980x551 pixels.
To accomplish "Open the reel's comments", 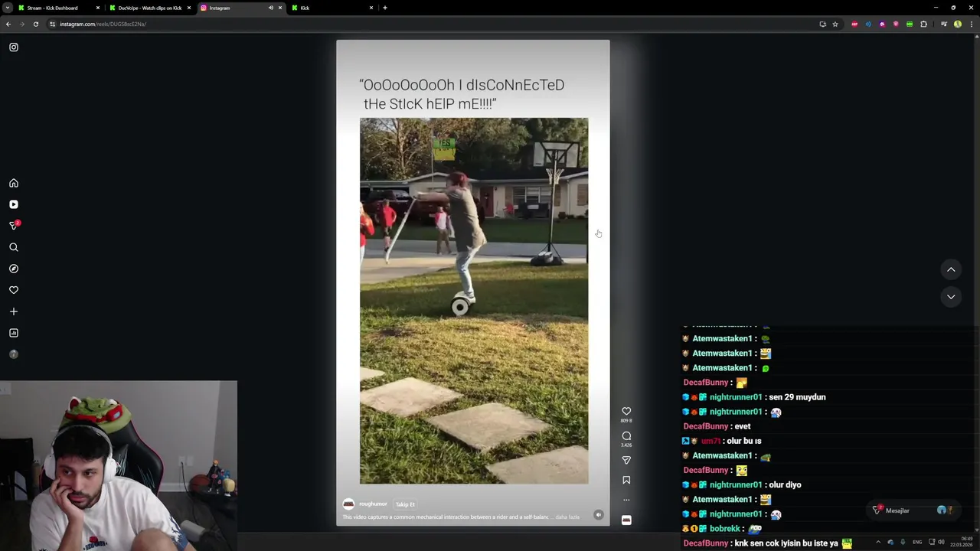I will pyautogui.click(x=626, y=435).
